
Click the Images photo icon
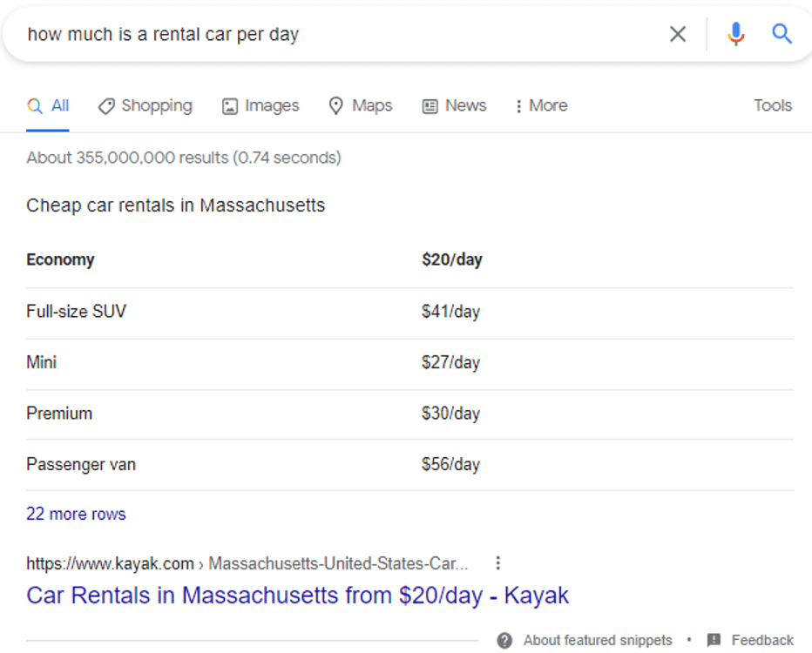coord(229,105)
